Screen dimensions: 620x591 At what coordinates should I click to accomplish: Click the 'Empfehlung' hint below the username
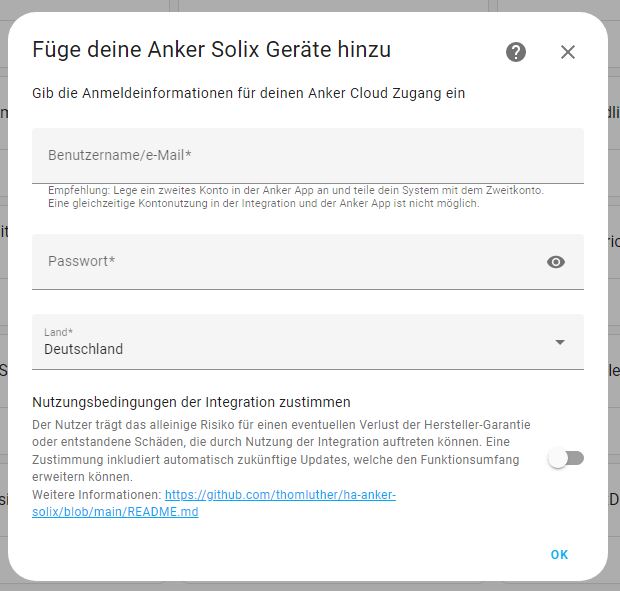click(295, 190)
